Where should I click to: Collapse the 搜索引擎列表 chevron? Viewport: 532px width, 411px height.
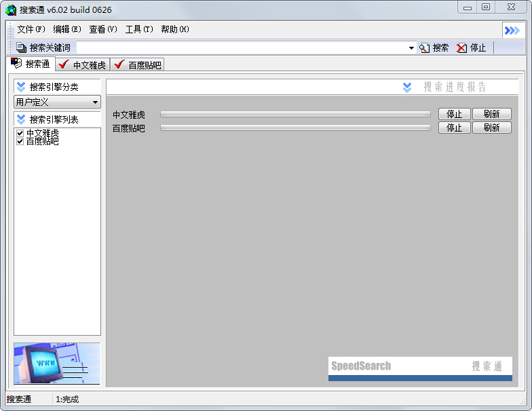coord(21,119)
